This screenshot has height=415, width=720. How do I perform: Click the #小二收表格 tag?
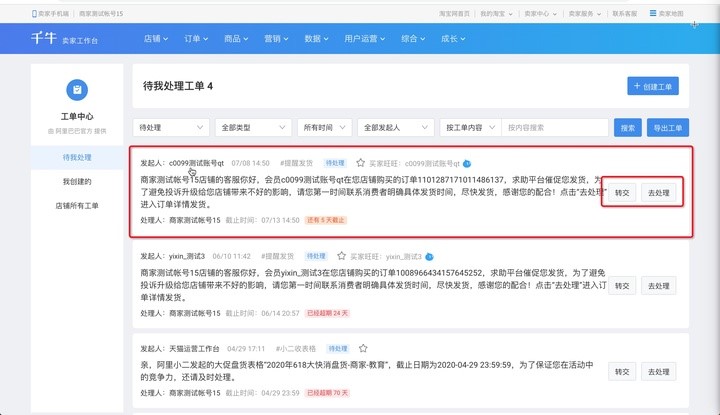296,348
